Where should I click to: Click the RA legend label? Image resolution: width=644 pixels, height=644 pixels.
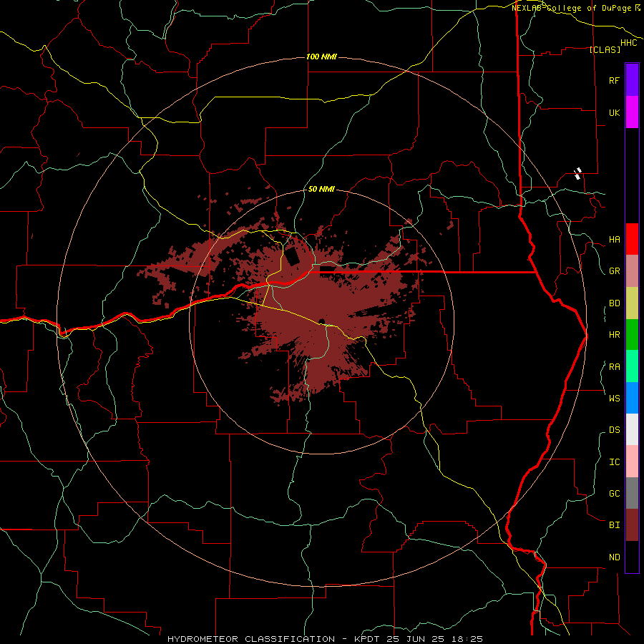pyautogui.click(x=614, y=367)
